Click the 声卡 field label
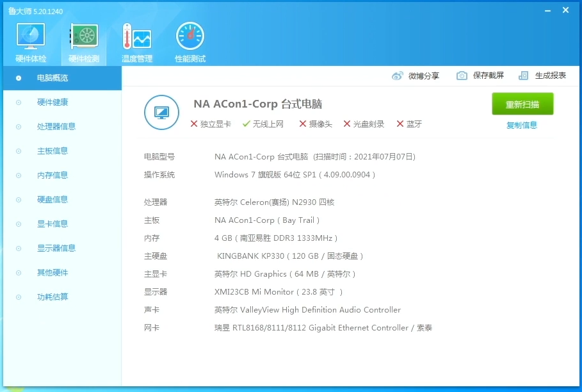This screenshot has height=392, width=582. pyautogui.click(x=152, y=310)
